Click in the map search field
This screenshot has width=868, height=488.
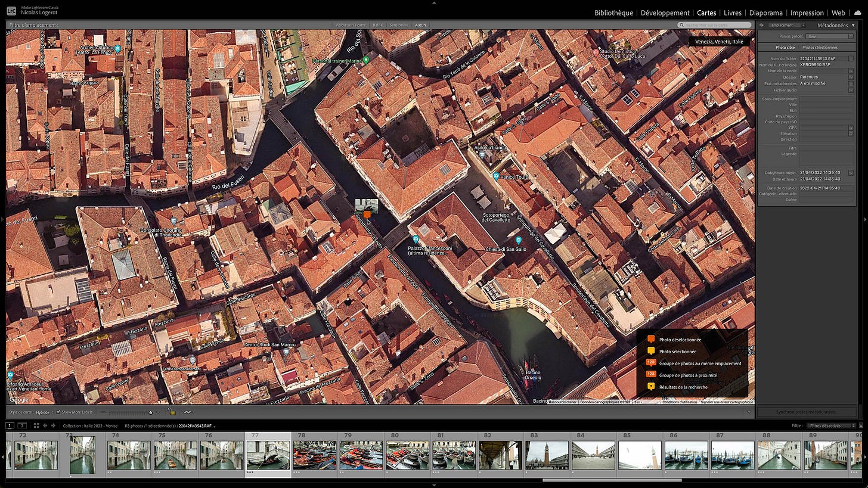pos(715,25)
